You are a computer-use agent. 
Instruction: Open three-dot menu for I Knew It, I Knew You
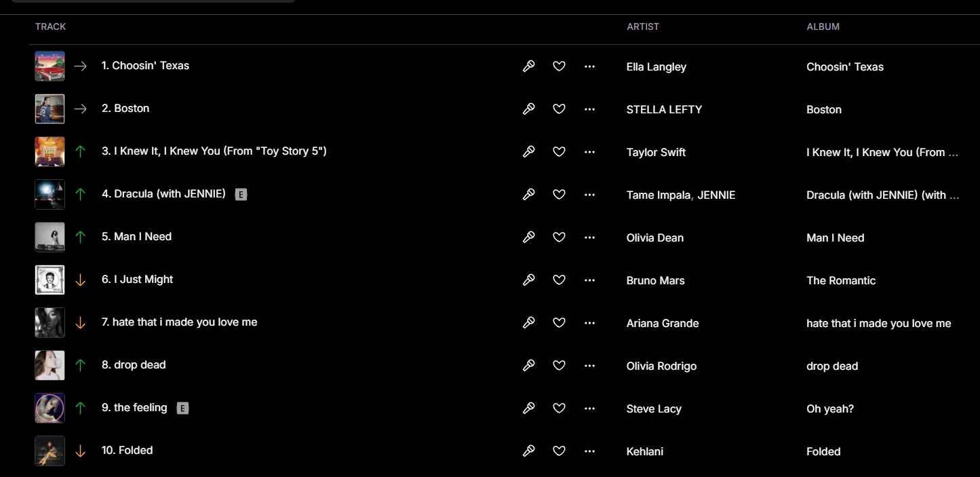589,151
